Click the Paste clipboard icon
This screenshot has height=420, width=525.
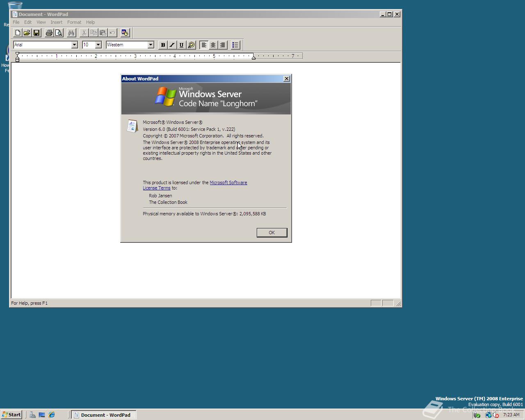click(x=103, y=33)
